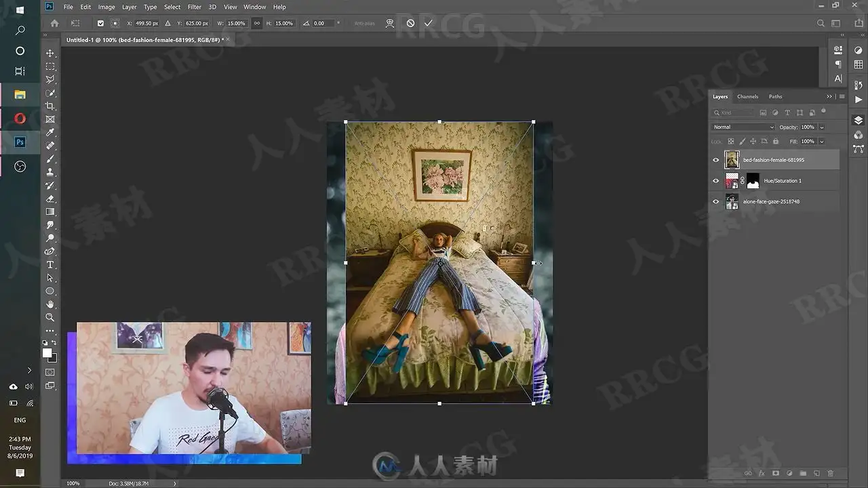
Task: Select the Zoom tool
Action: pyautogui.click(x=50, y=317)
